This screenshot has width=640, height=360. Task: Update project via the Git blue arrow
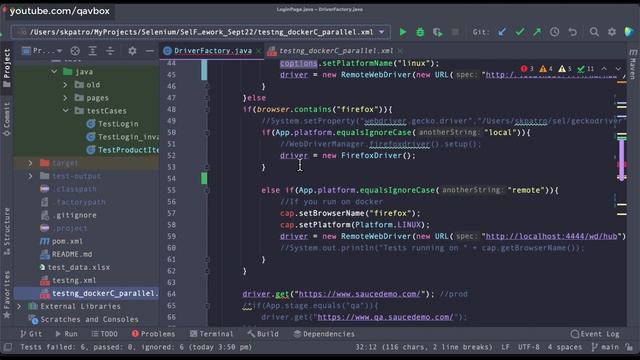[502, 32]
